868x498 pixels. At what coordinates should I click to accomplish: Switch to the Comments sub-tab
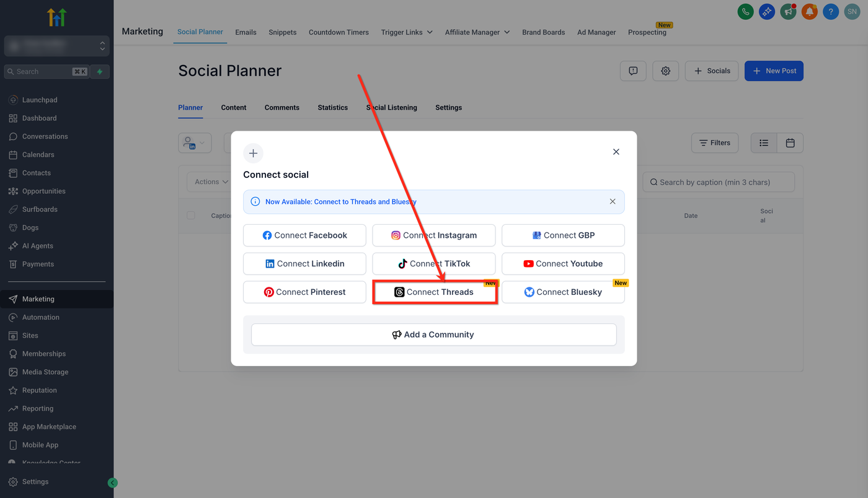point(282,108)
